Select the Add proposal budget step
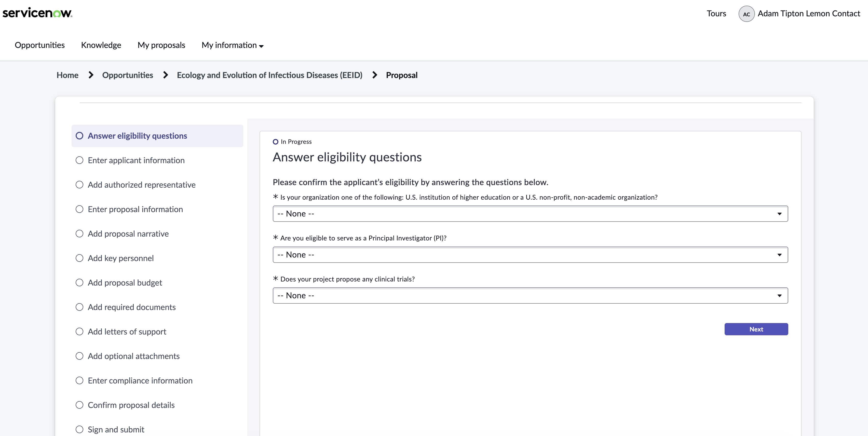The height and width of the screenshot is (436, 868). (157, 283)
